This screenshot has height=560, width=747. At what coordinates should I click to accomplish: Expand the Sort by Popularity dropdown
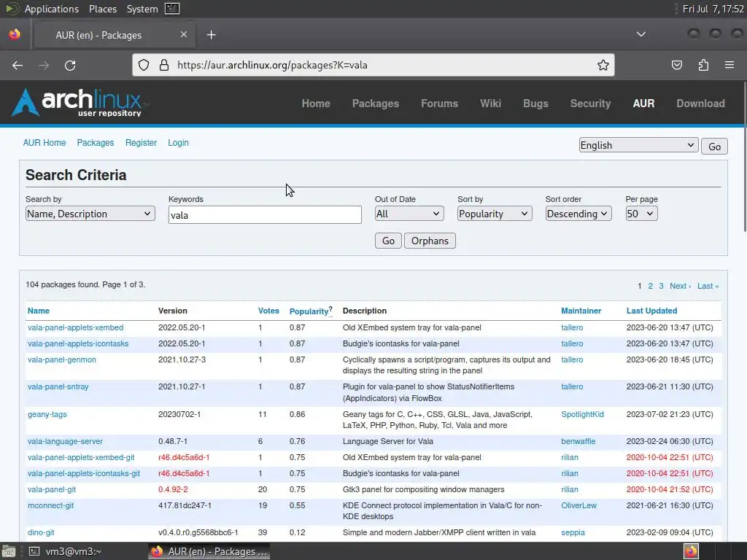coord(495,214)
